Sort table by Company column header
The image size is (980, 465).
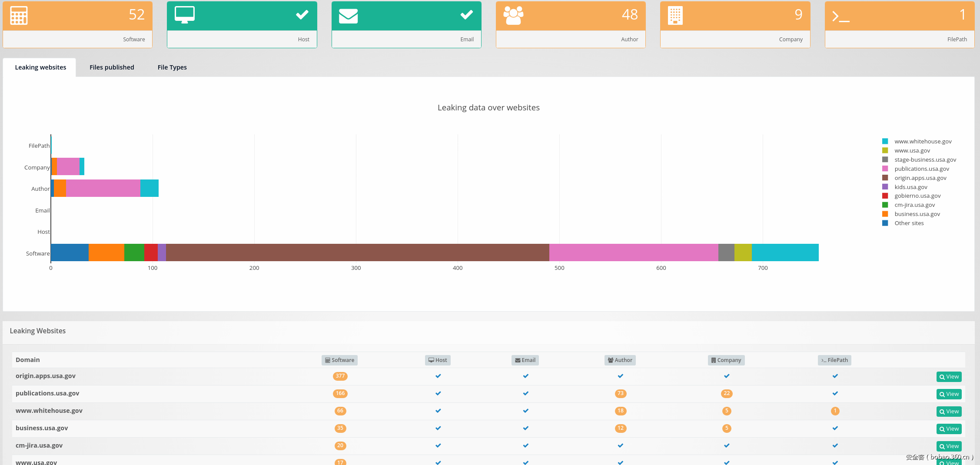pyautogui.click(x=726, y=360)
